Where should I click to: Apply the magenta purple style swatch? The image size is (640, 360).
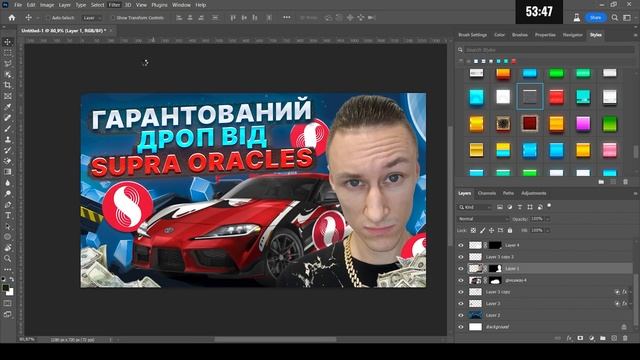(583, 123)
